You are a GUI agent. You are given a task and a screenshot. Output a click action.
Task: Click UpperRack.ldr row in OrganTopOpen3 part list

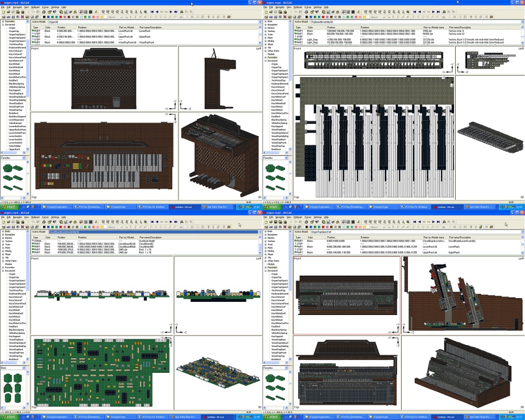coord(407,252)
